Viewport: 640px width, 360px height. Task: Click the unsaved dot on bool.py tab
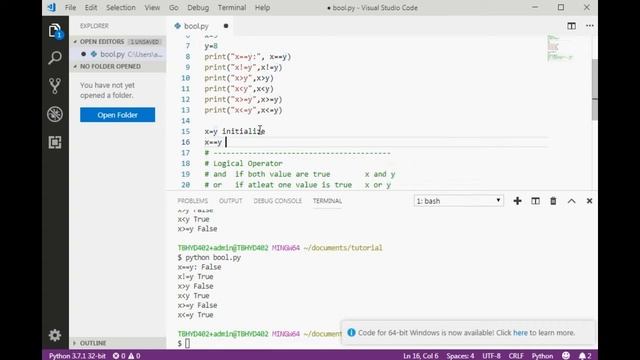click(x=226, y=26)
